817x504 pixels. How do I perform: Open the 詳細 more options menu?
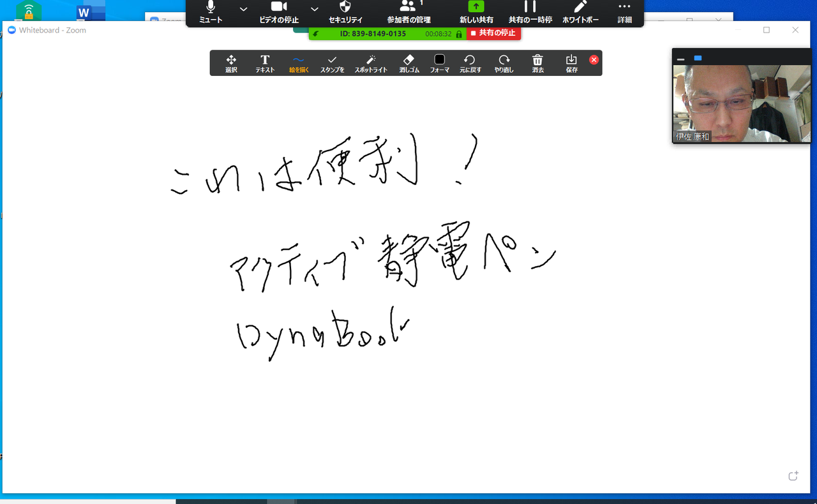[624, 13]
